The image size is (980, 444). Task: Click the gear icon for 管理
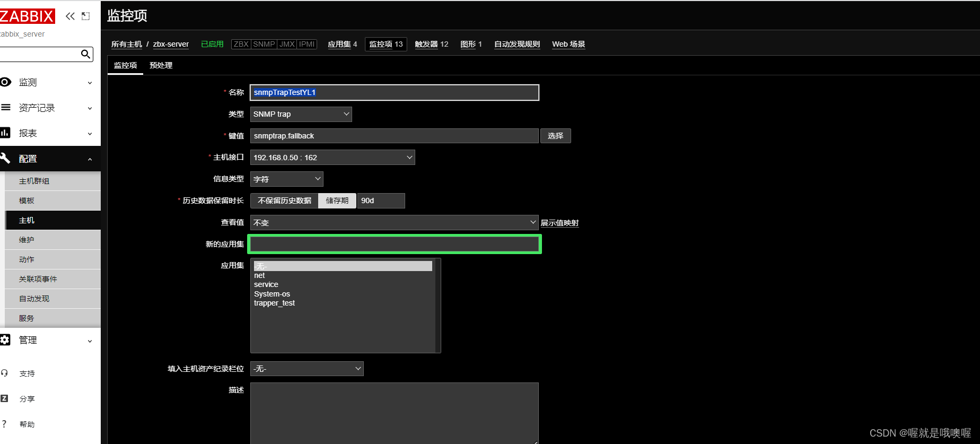click(5, 340)
